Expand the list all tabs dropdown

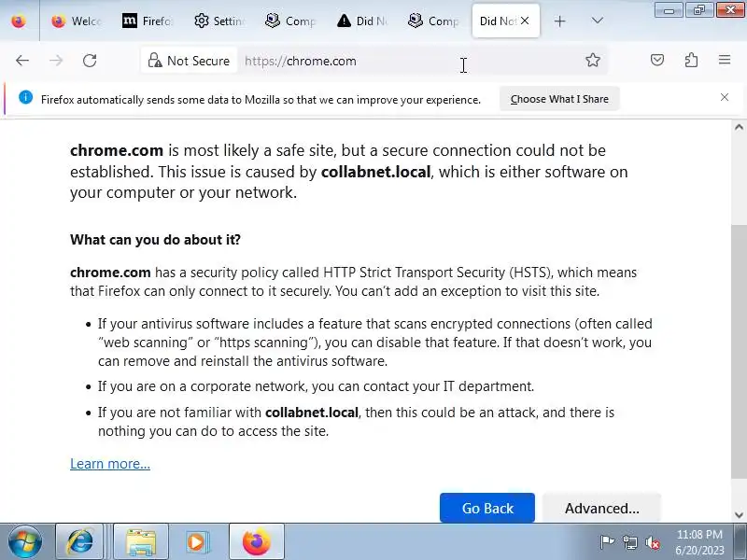tap(598, 21)
